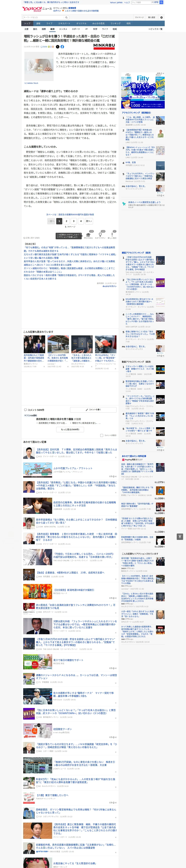
Task: Click the keyword search magnifier button
Action: 66,17
